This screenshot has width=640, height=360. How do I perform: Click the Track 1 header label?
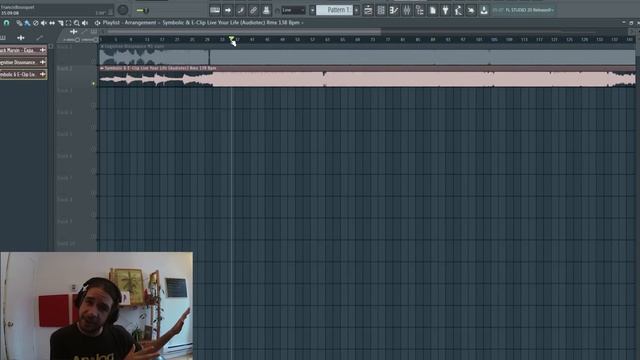[x=64, y=47]
